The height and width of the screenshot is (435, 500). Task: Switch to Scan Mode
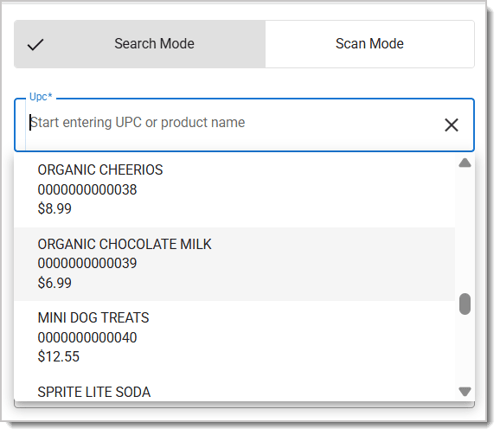(x=370, y=44)
